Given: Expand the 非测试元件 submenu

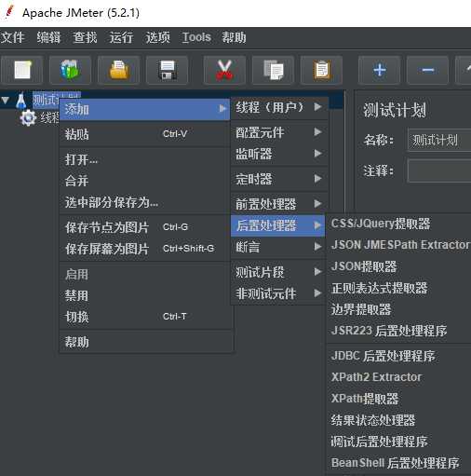Looking at the screenshot, I should click(277, 293).
